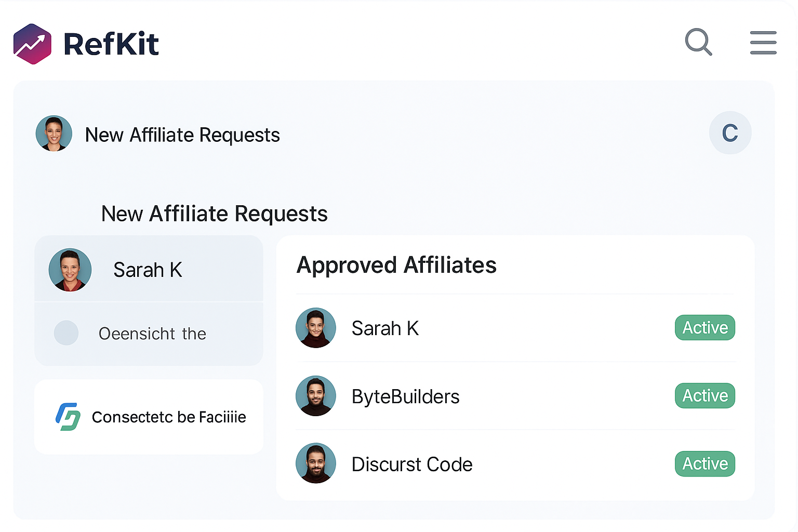Click the circular C avatar badge
This screenshot has height=532, width=798.
(730, 133)
